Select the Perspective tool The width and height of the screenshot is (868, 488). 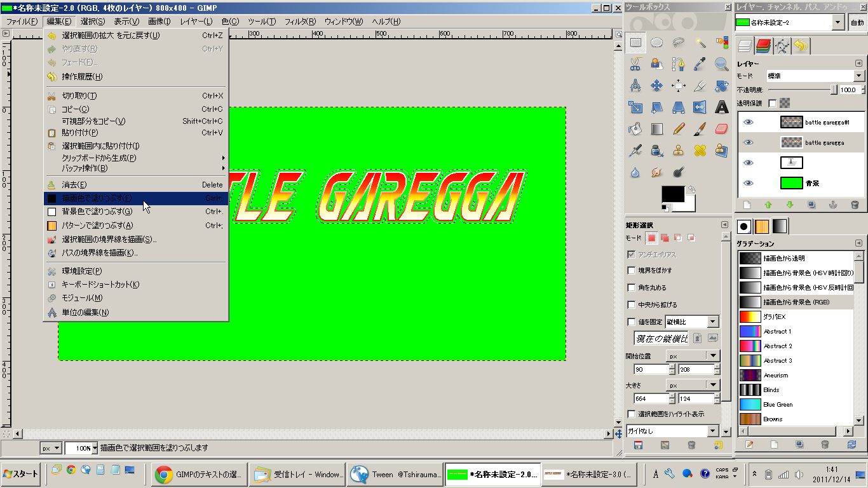pos(679,107)
